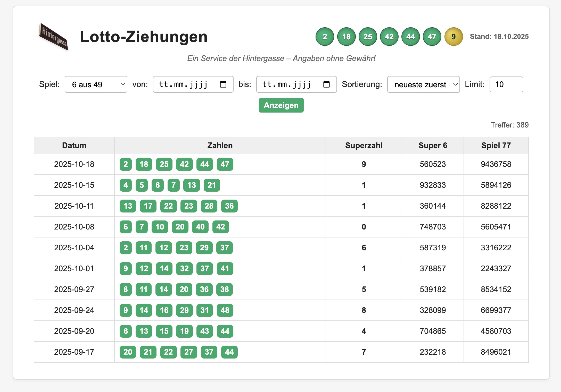Click the Spiel 77 column header
561x392 pixels.
pos(496,146)
